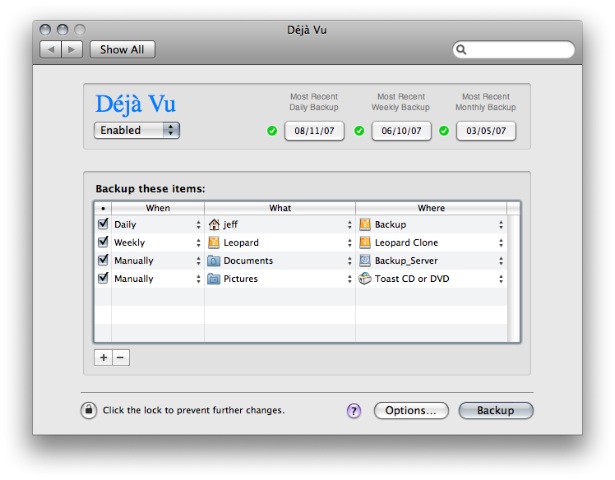Image resolution: width=615 pixels, height=480 pixels.
Task: Disable the Pictures backup row checkbox
Action: click(103, 279)
